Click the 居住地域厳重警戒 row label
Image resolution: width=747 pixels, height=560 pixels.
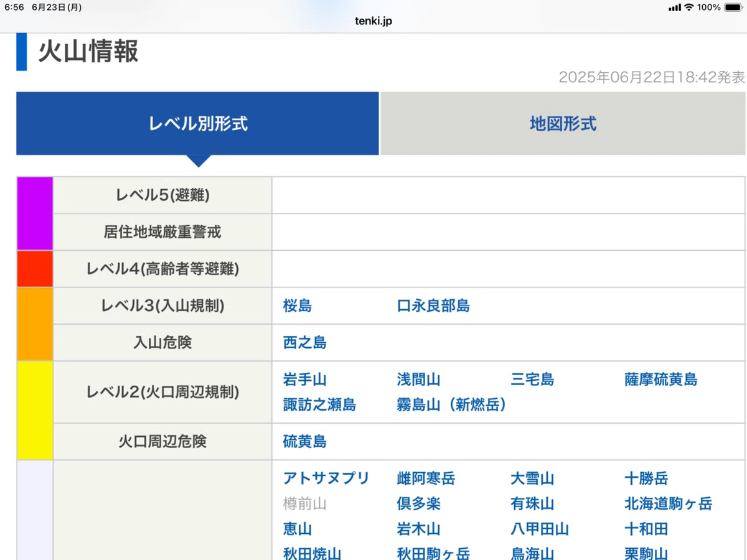click(162, 232)
